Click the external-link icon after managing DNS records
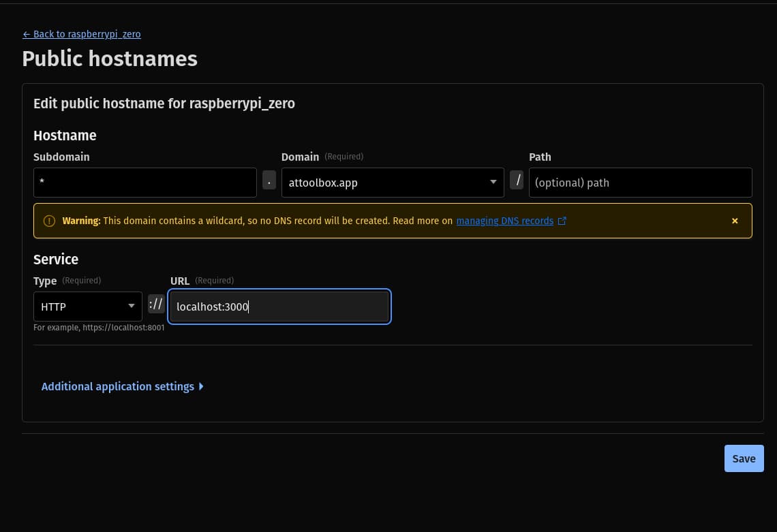777x532 pixels. (562, 221)
